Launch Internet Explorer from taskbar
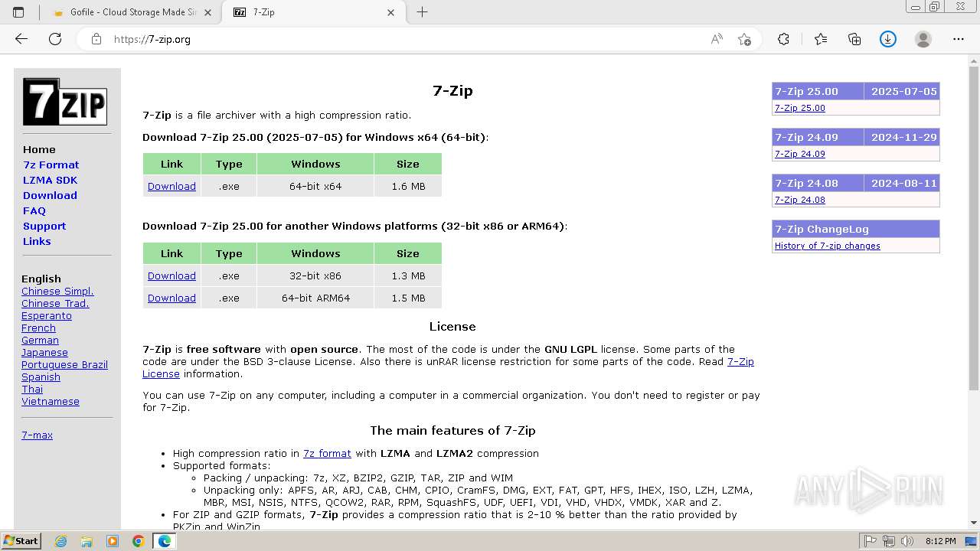Viewport: 980px width, 551px height. [60, 541]
